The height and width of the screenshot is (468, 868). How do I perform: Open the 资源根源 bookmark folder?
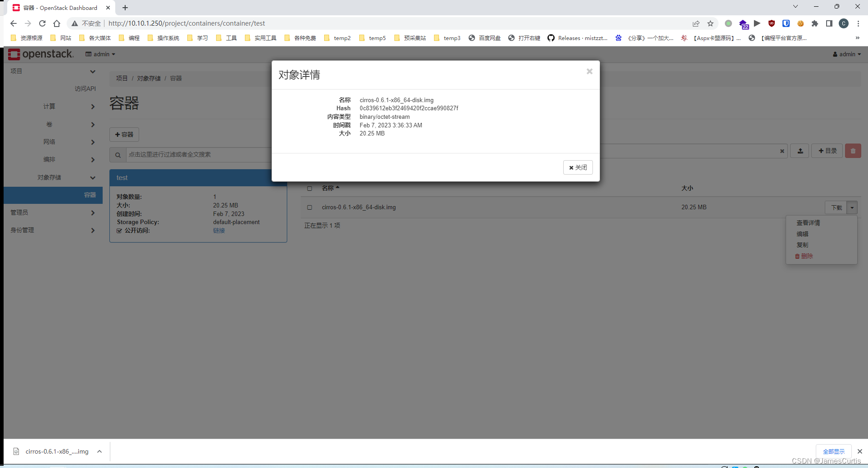click(27, 38)
